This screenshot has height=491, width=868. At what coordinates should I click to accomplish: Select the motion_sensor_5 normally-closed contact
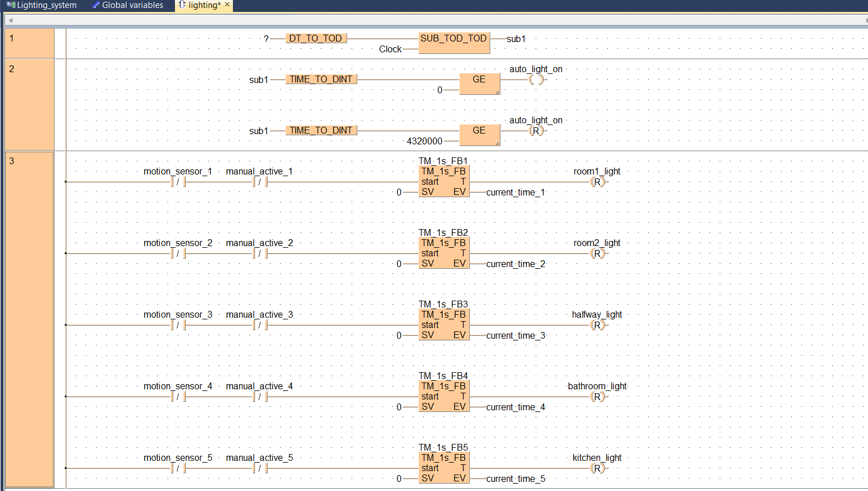[x=178, y=468]
